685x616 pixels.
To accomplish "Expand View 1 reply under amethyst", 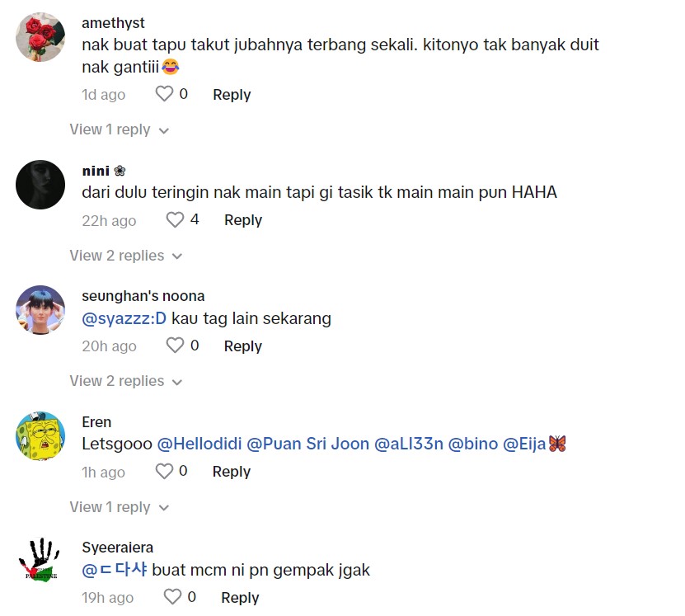I will pyautogui.click(x=120, y=129).
